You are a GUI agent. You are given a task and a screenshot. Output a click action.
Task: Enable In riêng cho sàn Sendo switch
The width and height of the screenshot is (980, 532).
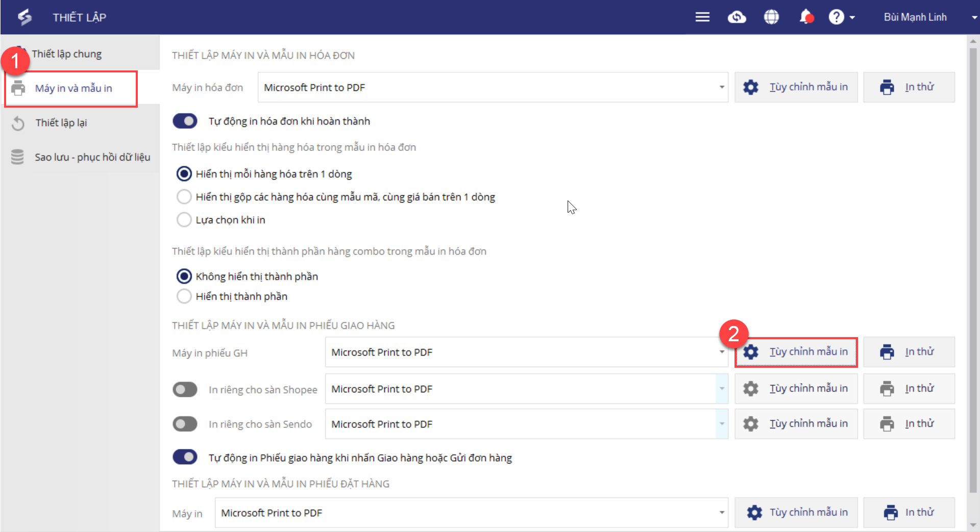[x=185, y=424]
